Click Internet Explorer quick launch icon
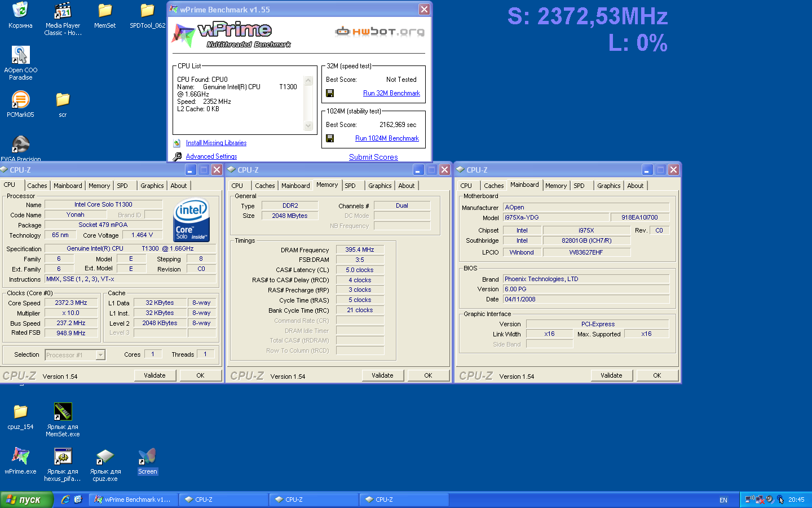The width and height of the screenshot is (812, 508). coord(65,500)
